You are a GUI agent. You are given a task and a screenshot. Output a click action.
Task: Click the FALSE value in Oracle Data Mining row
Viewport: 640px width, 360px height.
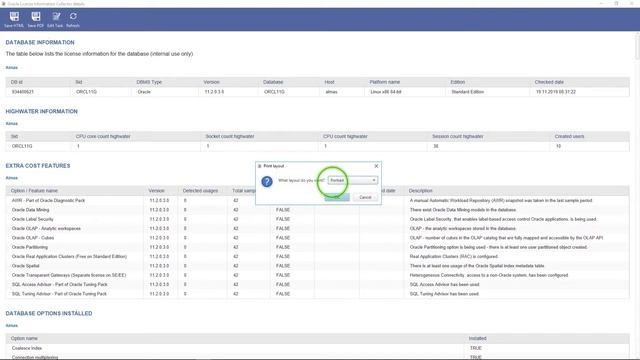[x=283, y=210]
